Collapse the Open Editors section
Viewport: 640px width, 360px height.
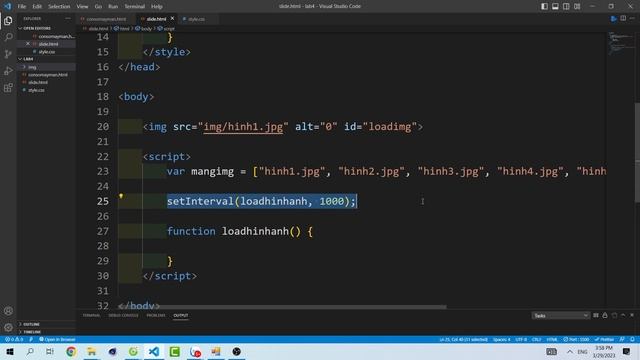pos(46,28)
